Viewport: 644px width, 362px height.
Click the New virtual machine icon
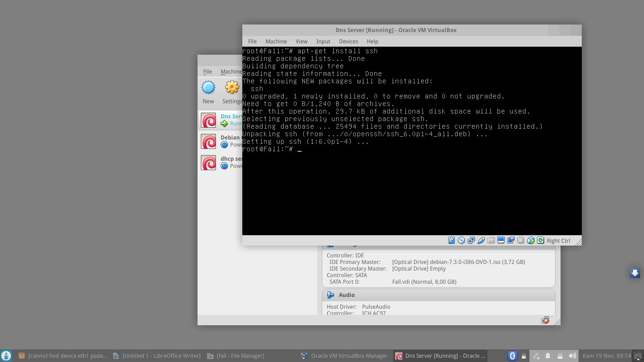(208, 87)
